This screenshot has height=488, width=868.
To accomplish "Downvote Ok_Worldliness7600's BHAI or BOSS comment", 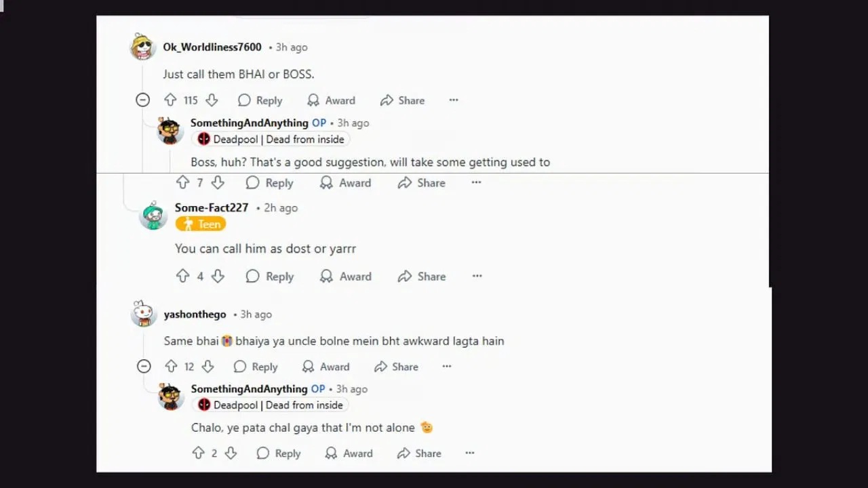I will (212, 100).
